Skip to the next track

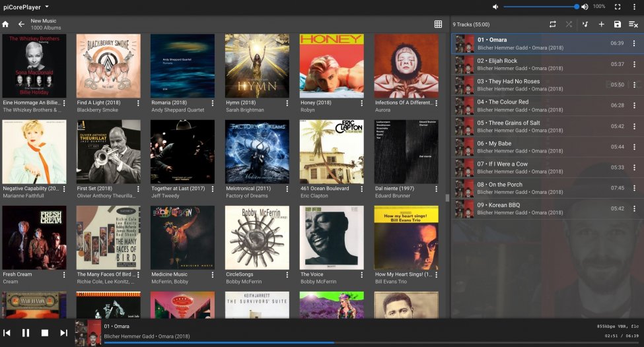63,332
